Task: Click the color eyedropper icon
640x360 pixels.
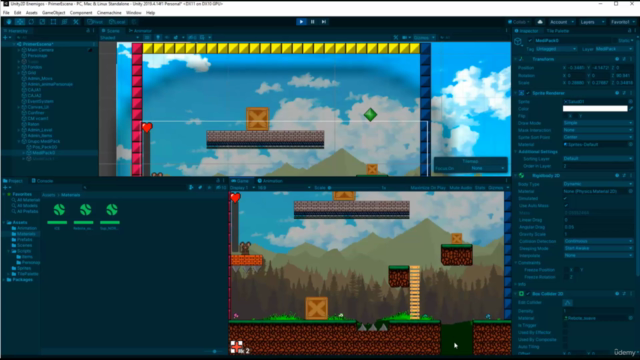Action: [631, 109]
